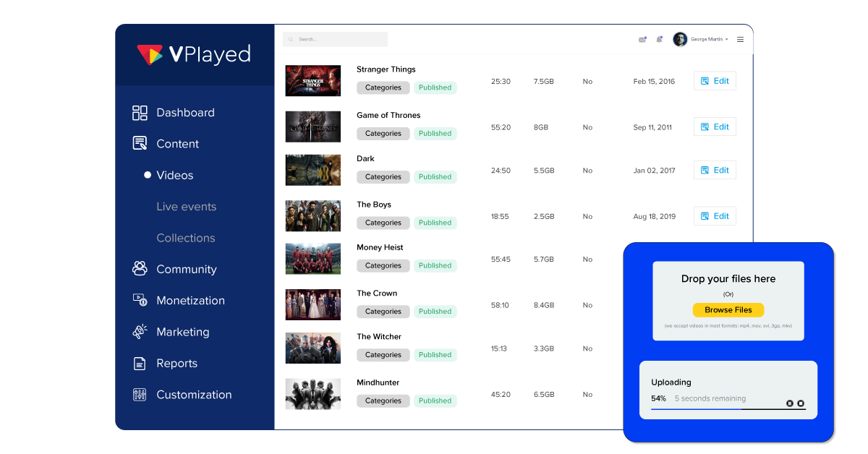Switch to the Live events section
The width and height of the screenshot is (868, 454).
pyautogui.click(x=186, y=207)
